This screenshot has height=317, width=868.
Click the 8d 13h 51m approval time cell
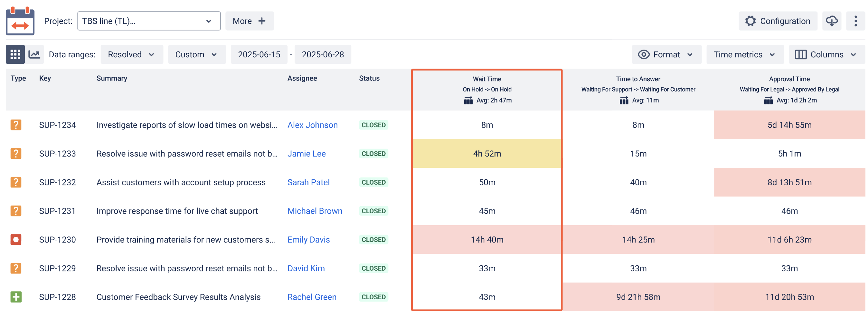click(x=789, y=182)
